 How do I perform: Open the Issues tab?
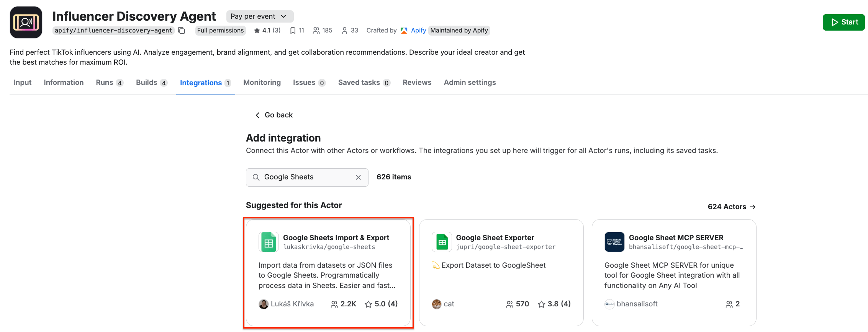click(x=309, y=83)
